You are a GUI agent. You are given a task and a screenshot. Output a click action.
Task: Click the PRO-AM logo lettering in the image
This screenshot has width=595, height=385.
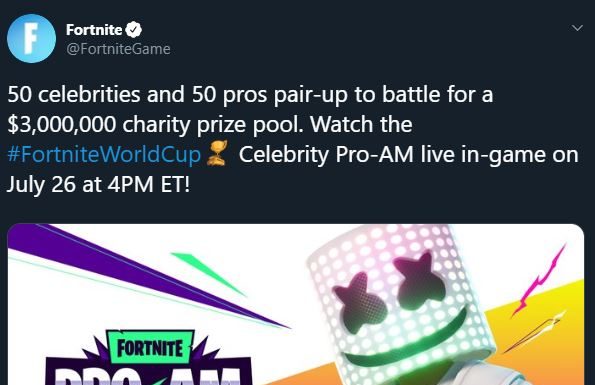[x=148, y=376]
